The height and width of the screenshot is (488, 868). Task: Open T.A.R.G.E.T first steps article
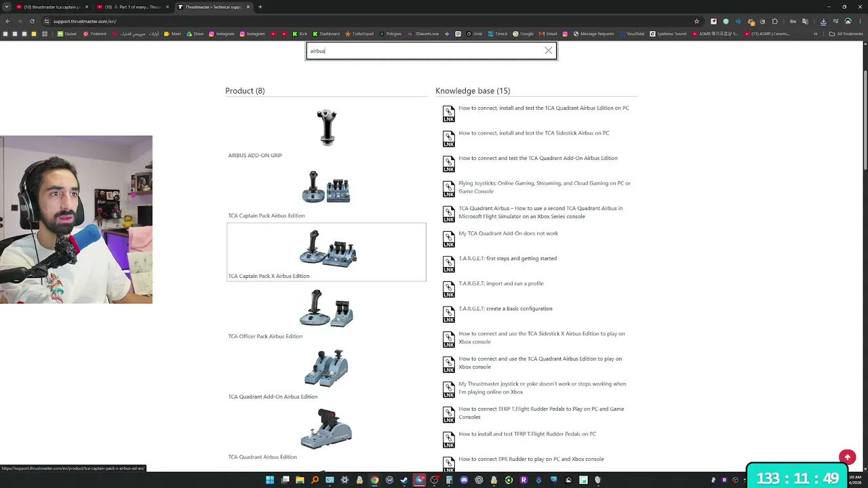pos(507,258)
